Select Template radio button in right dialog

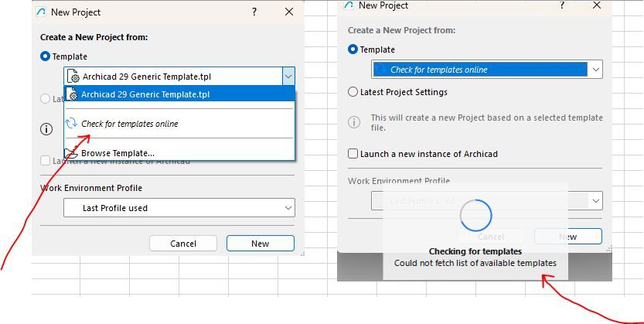pyautogui.click(x=353, y=49)
